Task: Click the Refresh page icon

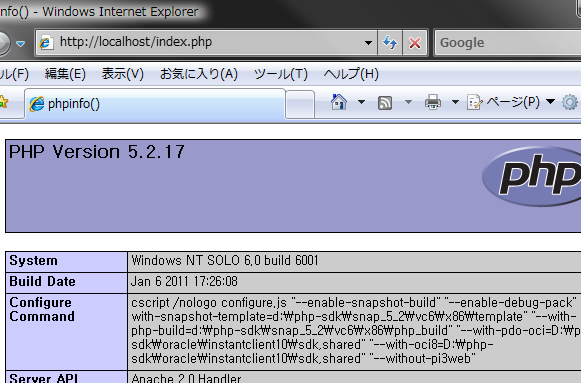Action: pos(390,43)
